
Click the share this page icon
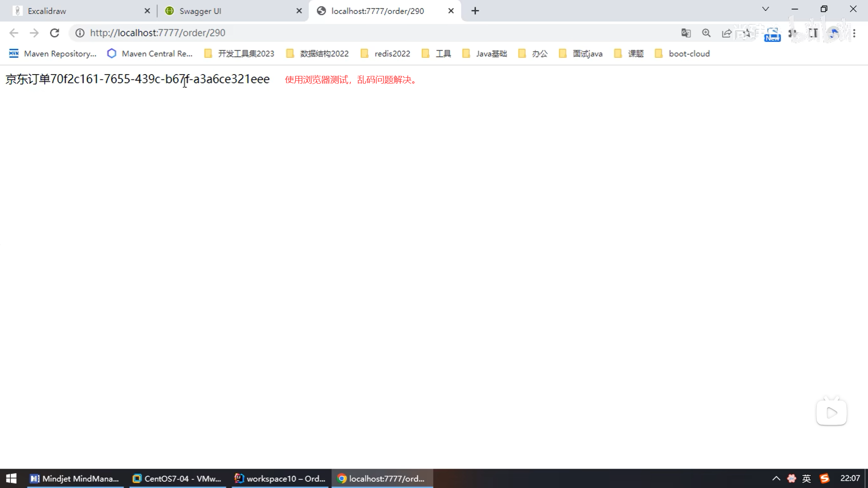tap(726, 33)
